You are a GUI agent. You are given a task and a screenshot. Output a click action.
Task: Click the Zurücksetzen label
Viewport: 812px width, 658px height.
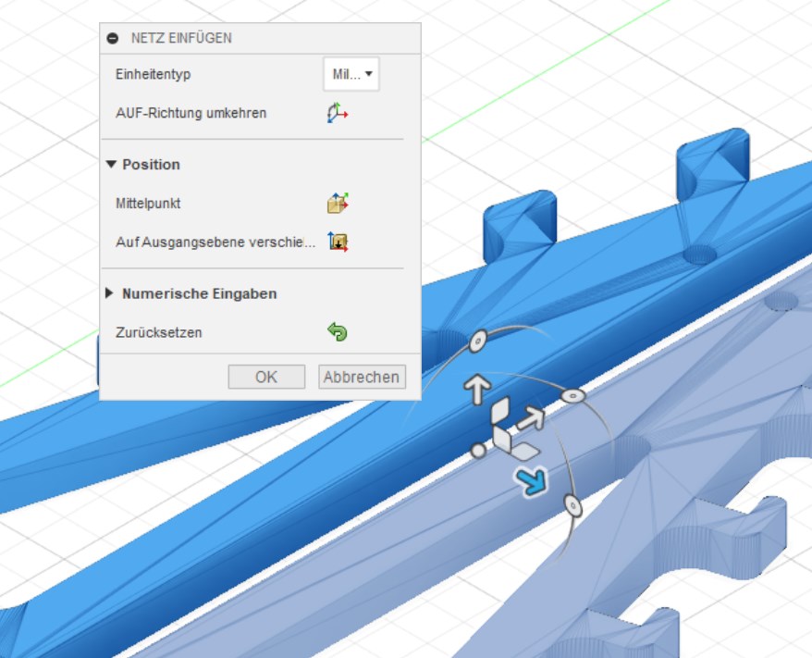coord(159,332)
